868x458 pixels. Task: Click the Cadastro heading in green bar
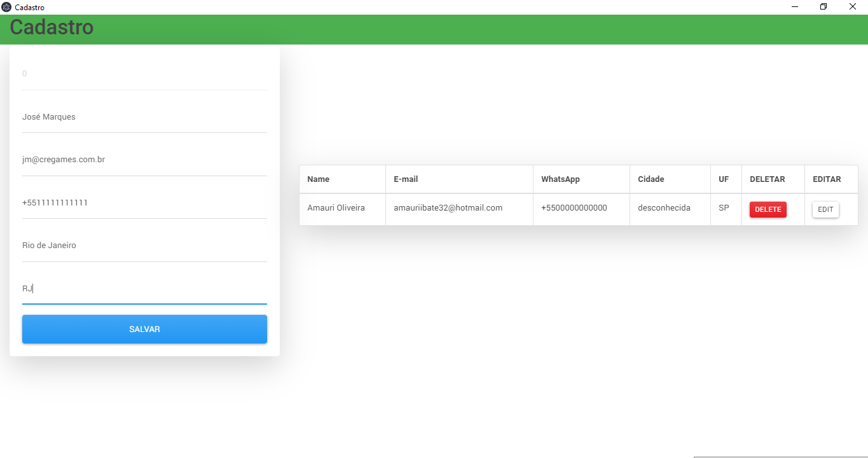coord(52,28)
